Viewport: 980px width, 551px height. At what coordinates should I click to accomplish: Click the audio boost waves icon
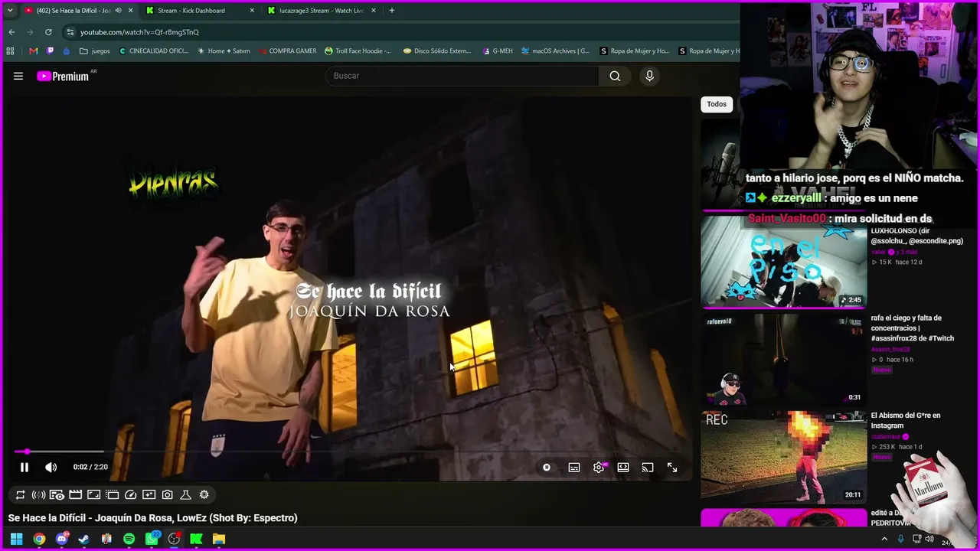coord(38,494)
